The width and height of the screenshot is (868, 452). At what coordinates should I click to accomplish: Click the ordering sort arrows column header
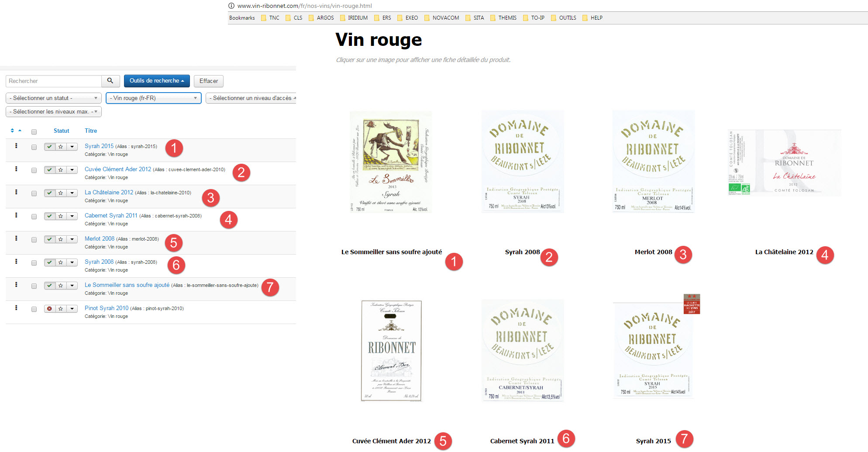pyautogui.click(x=16, y=131)
